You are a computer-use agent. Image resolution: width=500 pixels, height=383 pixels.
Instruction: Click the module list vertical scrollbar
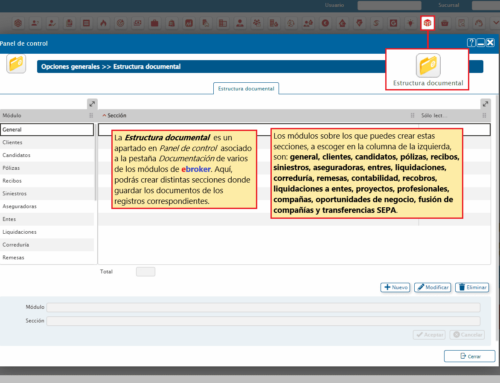click(x=96, y=162)
